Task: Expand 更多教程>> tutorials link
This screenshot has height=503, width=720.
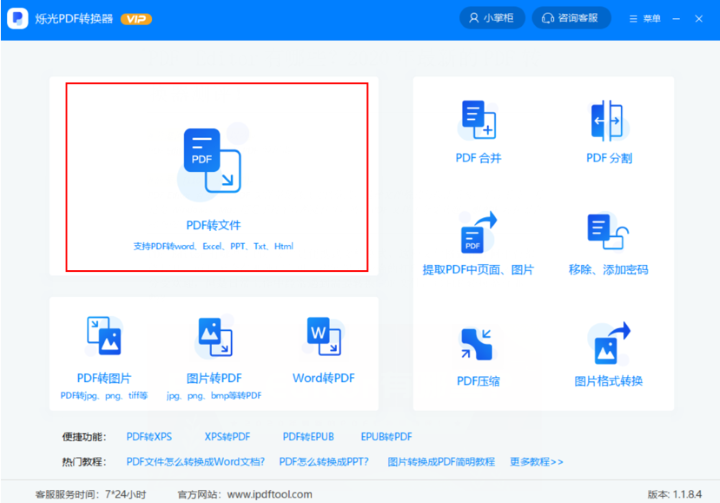Action: pyautogui.click(x=536, y=462)
